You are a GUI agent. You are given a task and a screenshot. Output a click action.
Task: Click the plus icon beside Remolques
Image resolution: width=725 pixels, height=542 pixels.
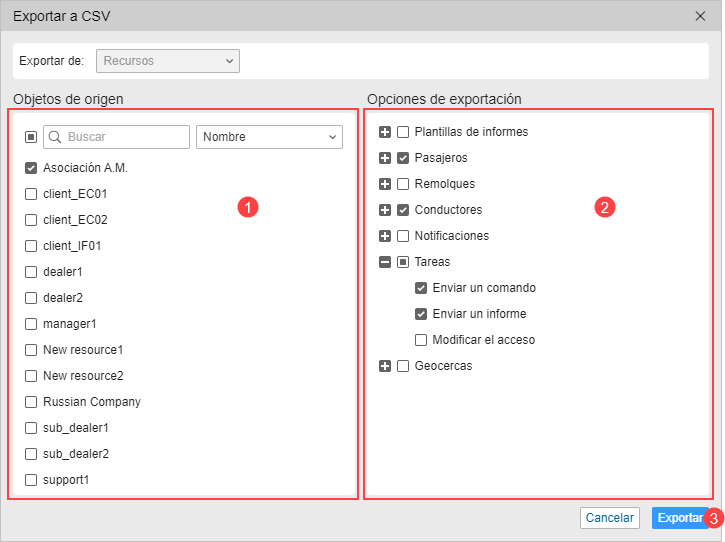[385, 184]
